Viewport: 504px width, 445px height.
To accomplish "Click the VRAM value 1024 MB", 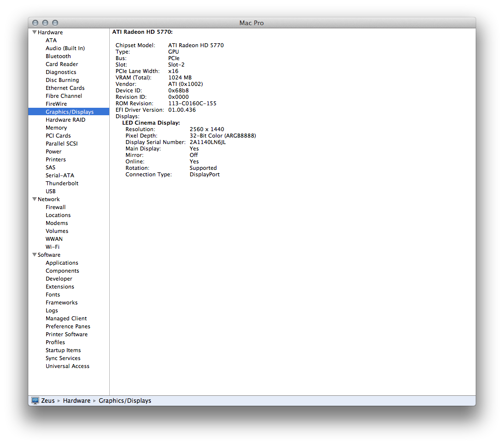I will click(x=180, y=77).
